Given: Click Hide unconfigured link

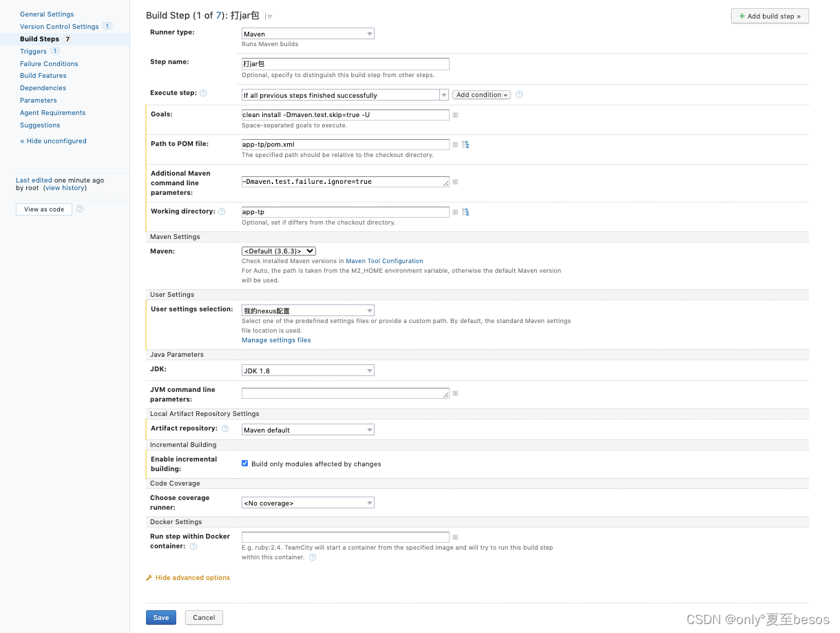Looking at the screenshot, I should (x=53, y=141).
